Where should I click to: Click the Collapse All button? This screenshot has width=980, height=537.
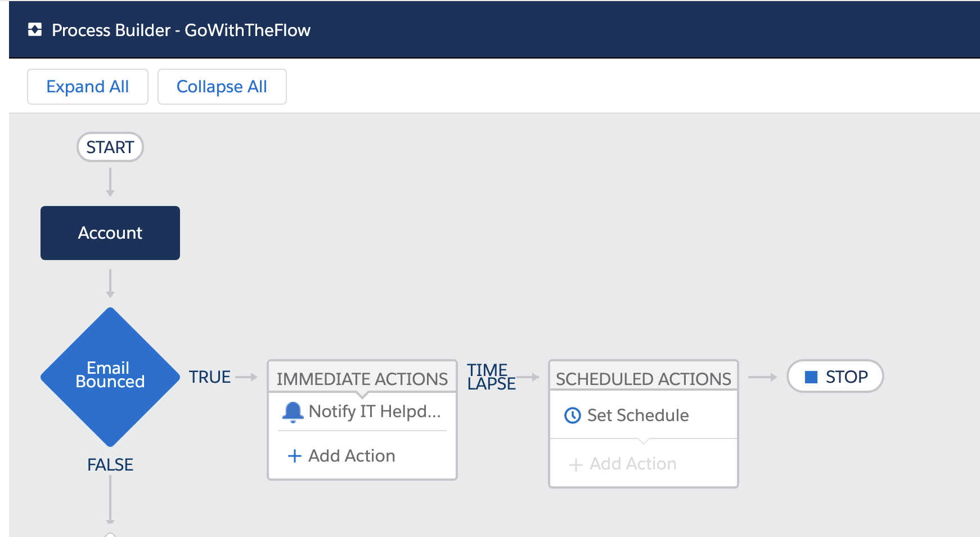click(222, 87)
